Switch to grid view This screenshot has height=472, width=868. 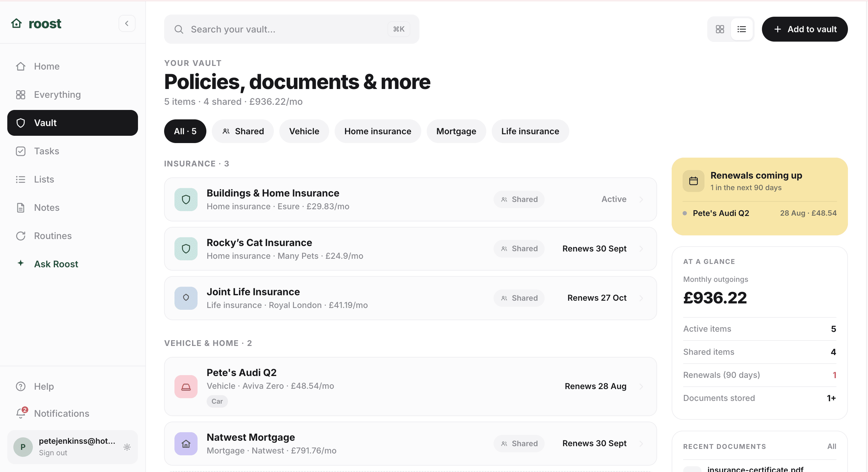[720, 29]
